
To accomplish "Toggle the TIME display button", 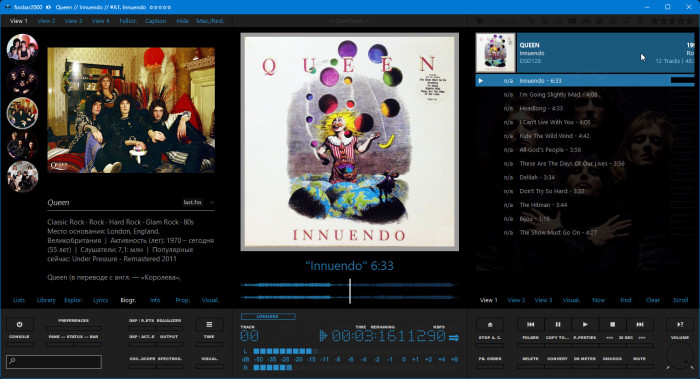I will pos(209,337).
